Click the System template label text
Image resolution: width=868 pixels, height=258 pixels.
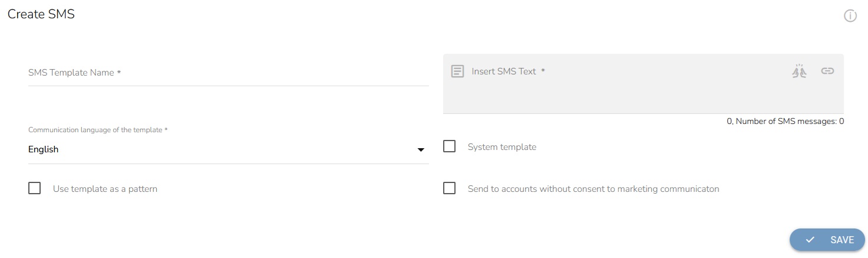tap(501, 147)
